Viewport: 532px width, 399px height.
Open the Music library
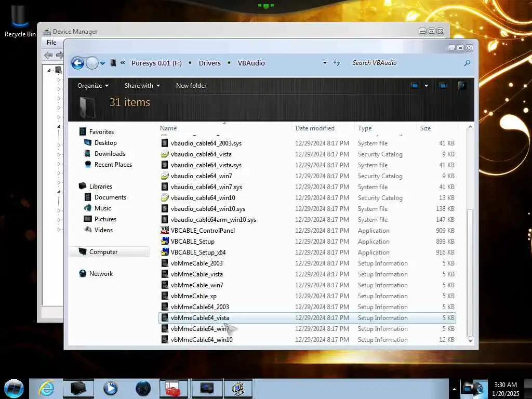pyautogui.click(x=102, y=208)
